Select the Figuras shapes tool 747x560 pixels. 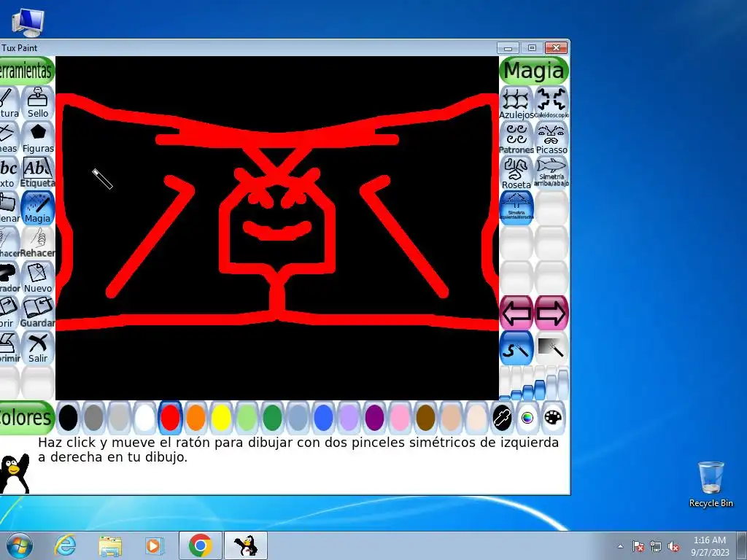pos(38,138)
